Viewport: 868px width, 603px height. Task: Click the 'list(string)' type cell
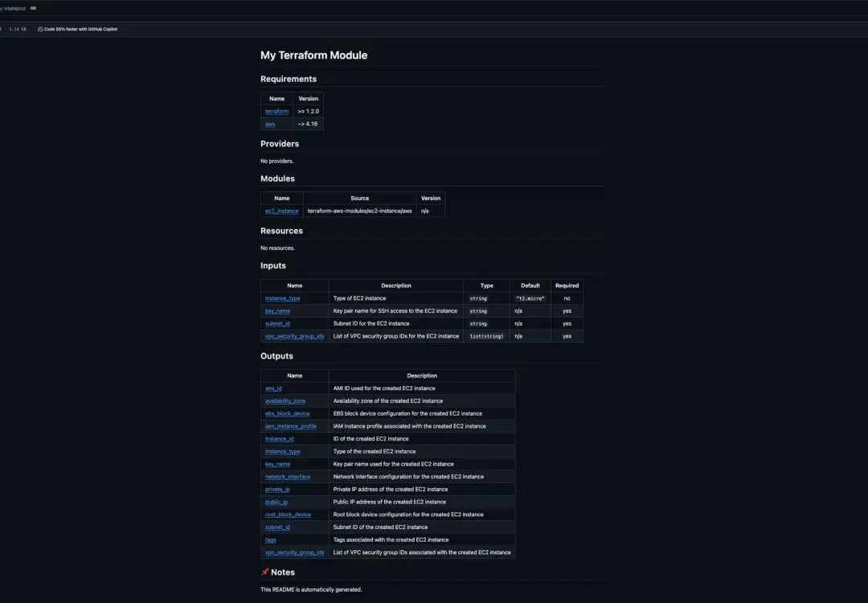486,336
